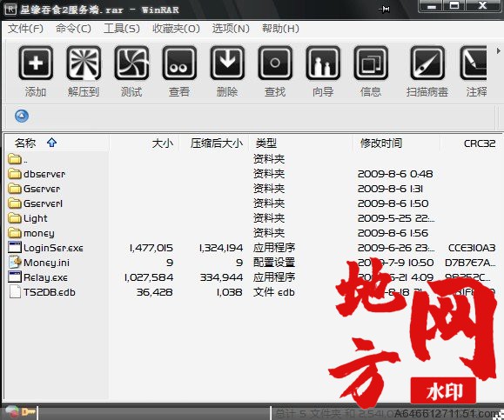Viewport: 504px width, 420px height.
Task: Open the 命令(C) menu
Action: (73, 29)
